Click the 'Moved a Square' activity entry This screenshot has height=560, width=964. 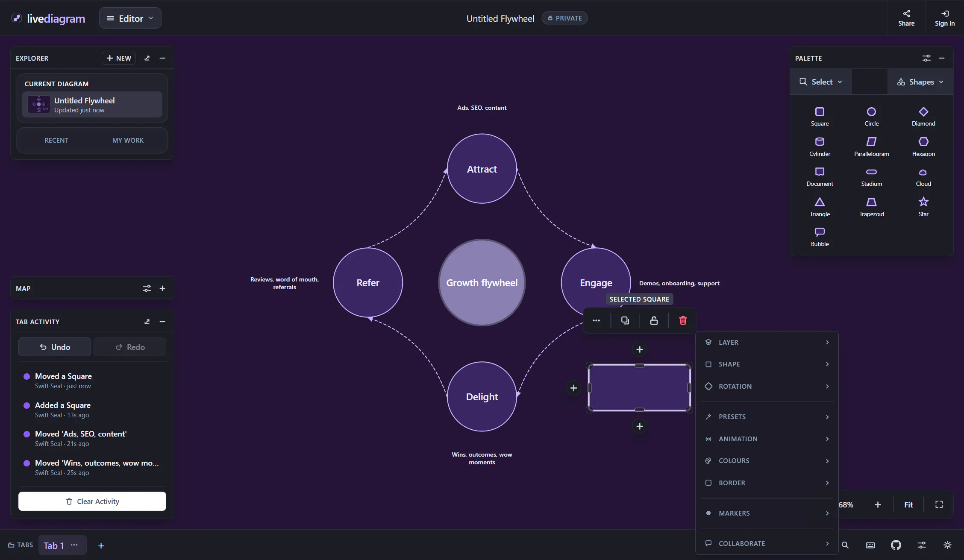(92, 380)
